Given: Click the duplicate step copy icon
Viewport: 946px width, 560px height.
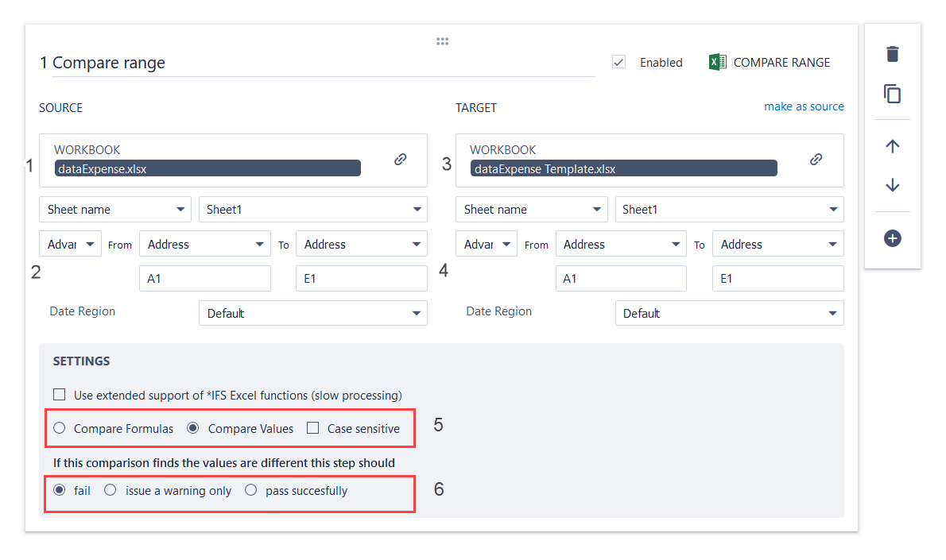Looking at the screenshot, I should pyautogui.click(x=893, y=94).
